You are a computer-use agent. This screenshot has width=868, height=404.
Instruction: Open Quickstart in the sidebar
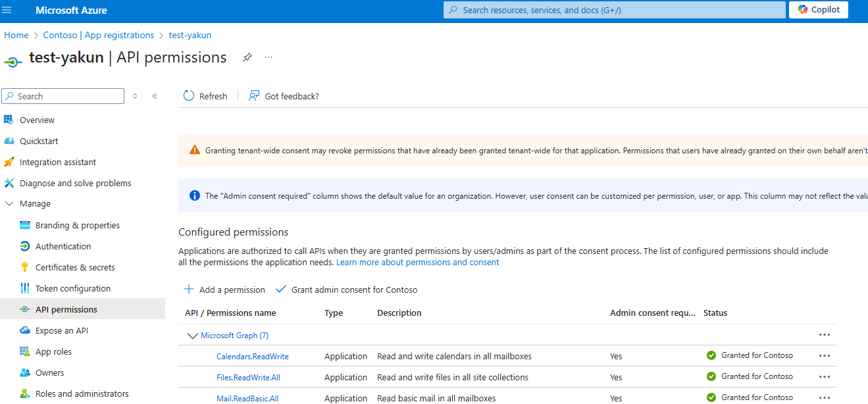(39, 141)
